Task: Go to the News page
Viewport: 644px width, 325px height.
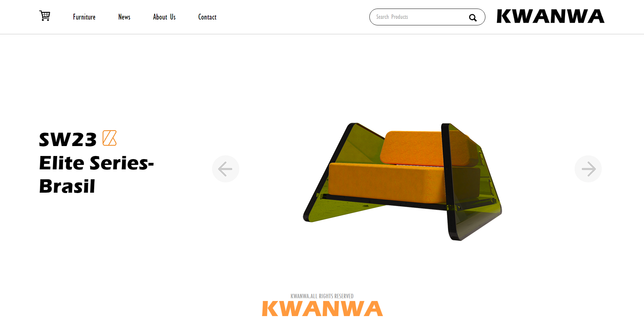Action: (124, 17)
